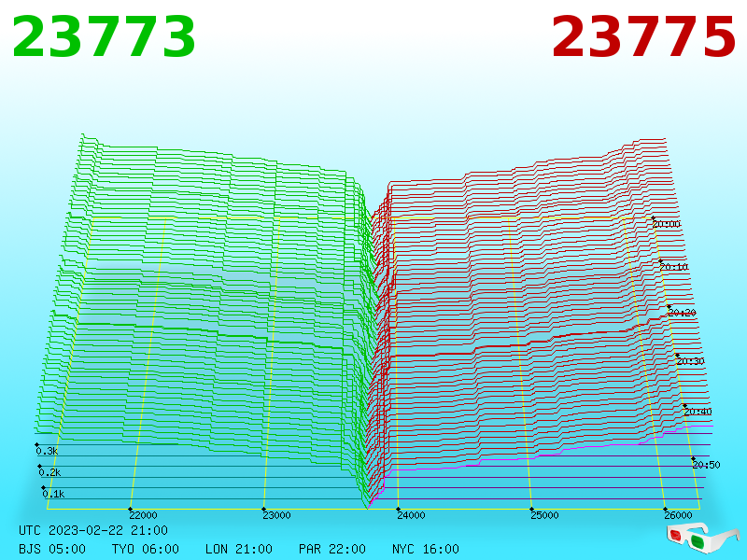Click the 25000 price axis label

[544, 515]
